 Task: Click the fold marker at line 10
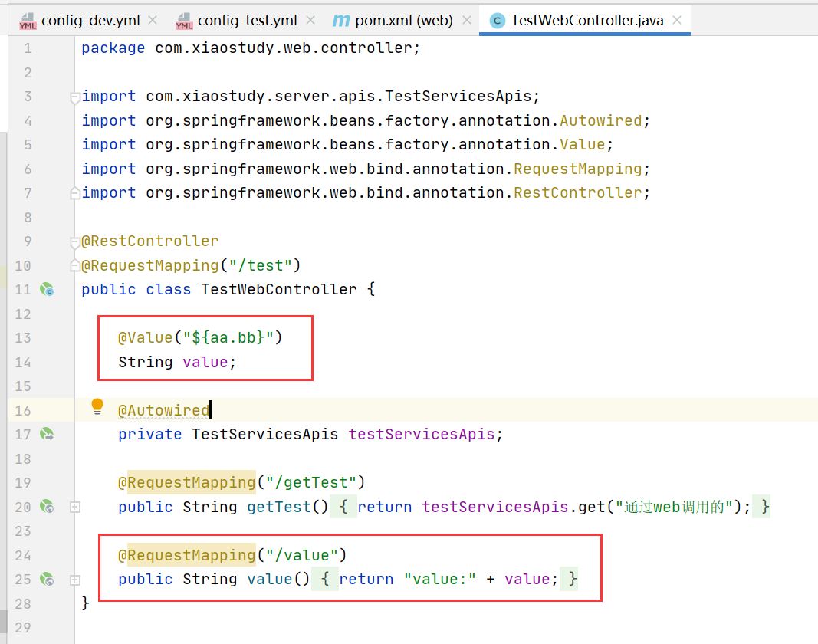pos(74,265)
